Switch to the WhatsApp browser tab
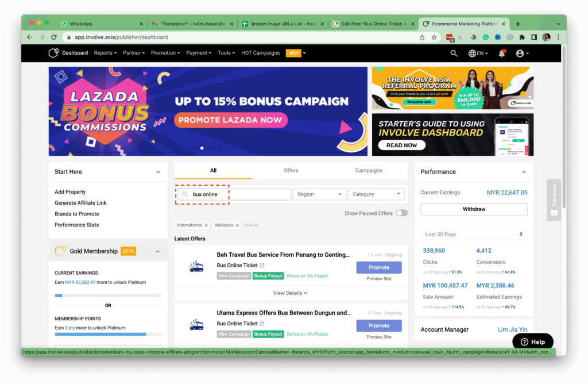The image size is (588, 384). [101, 24]
